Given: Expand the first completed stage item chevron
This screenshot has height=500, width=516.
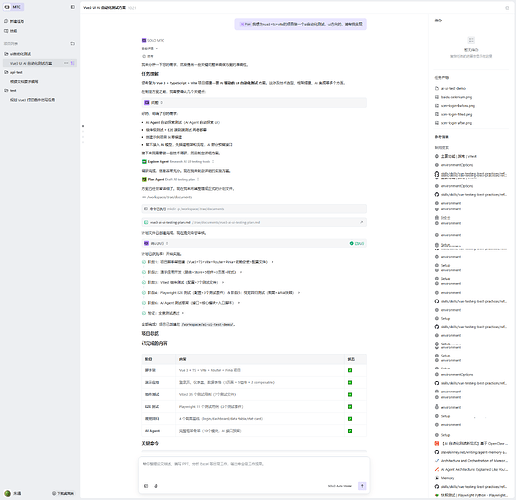Looking at the screenshot, I should tap(272, 262).
